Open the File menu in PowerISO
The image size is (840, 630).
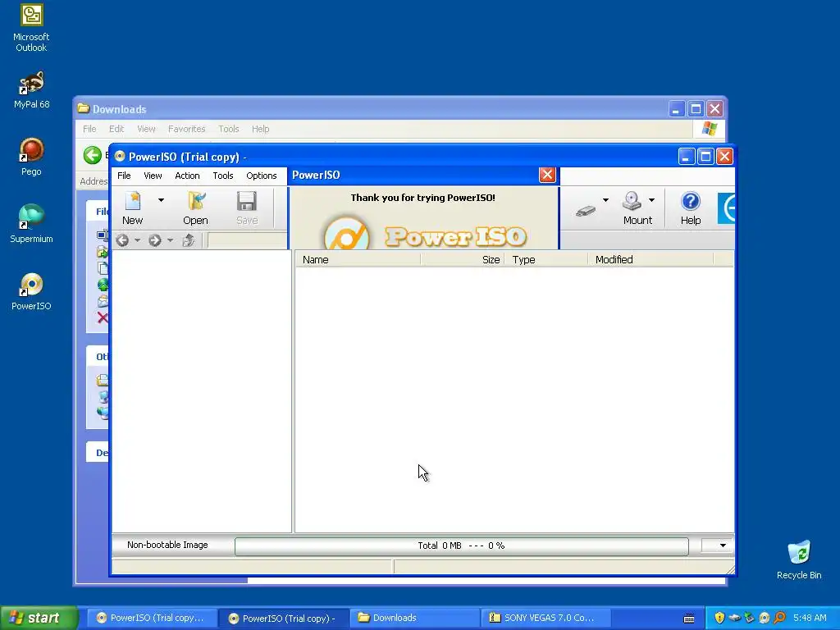coord(124,176)
